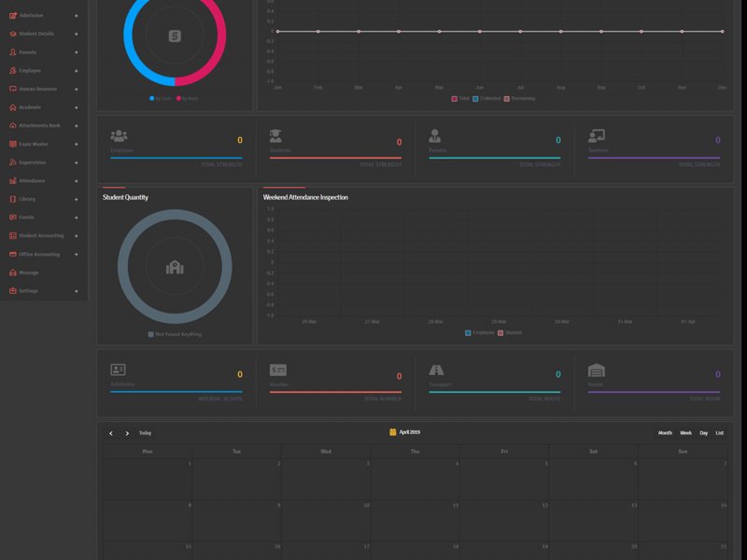Click the Dec data point on fees chart

tap(722, 32)
